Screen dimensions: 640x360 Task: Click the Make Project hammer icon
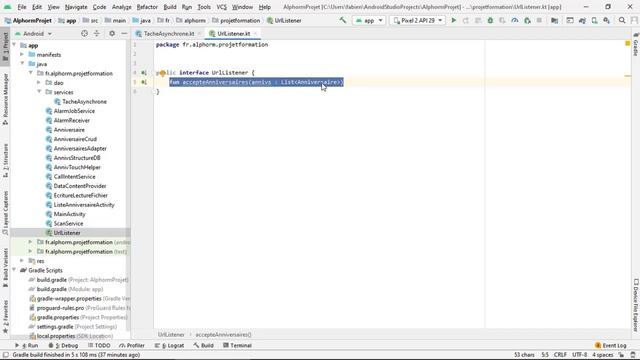coord(343,20)
